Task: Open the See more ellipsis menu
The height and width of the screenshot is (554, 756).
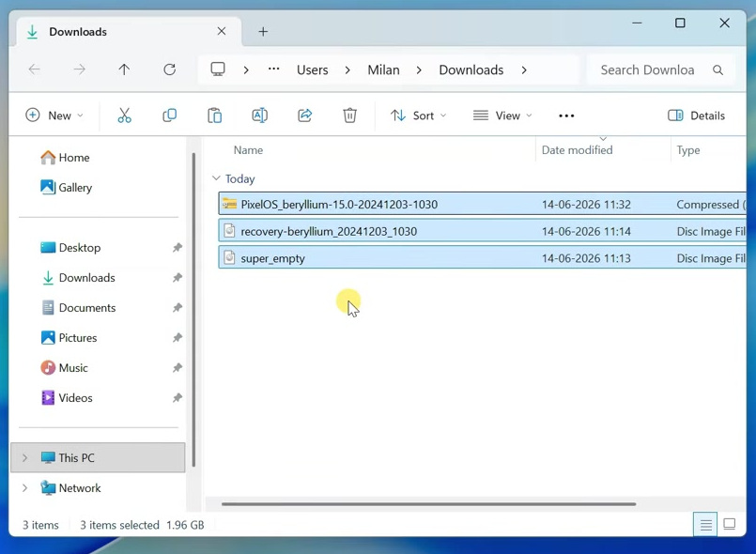Action: [x=566, y=115]
